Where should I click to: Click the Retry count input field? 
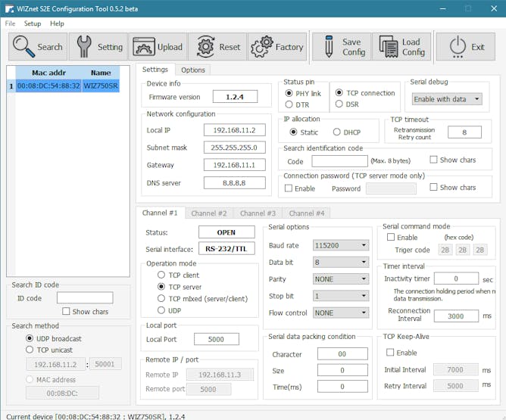click(464, 132)
